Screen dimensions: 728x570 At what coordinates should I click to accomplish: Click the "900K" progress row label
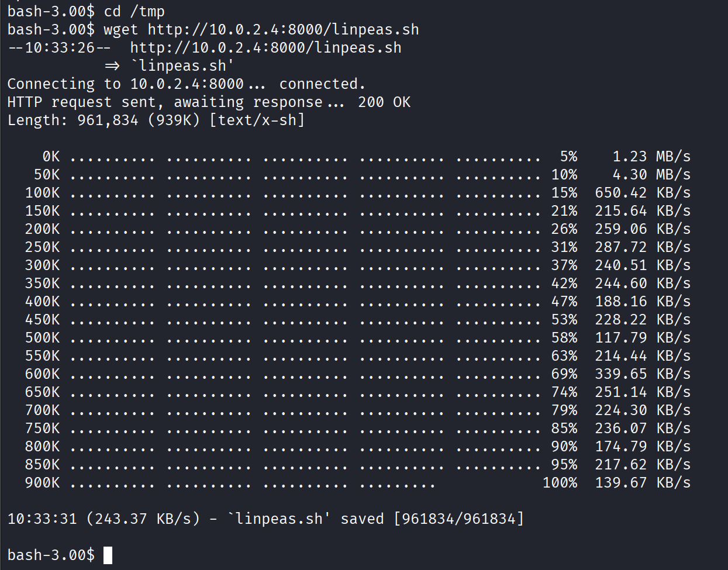[42, 483]
